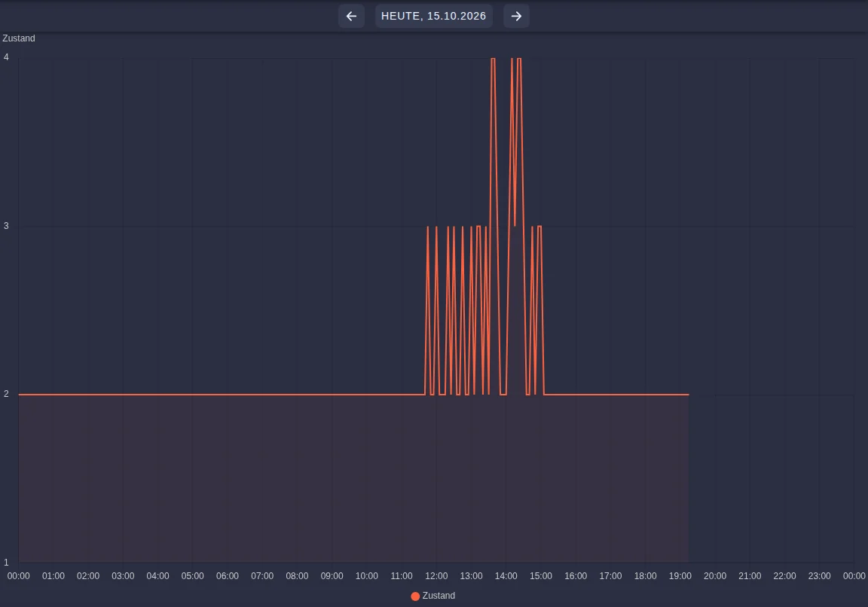Screen dimensions: 868x607
Task: Select the 13:00 time label on the x-axis
Action: pyautogui.click(x=471, y=576)
